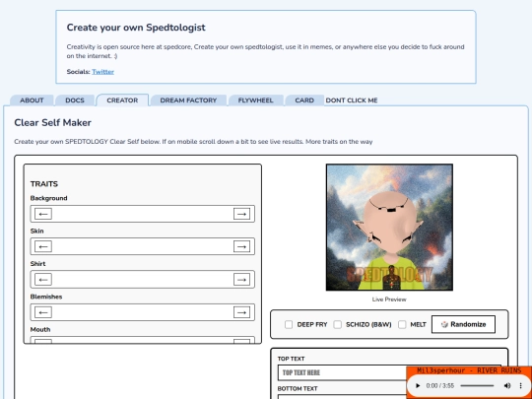The image size is (532, 399).
Task: Toggle the SCHIZO (B&W) checkbox
Action: coord(337,325)
